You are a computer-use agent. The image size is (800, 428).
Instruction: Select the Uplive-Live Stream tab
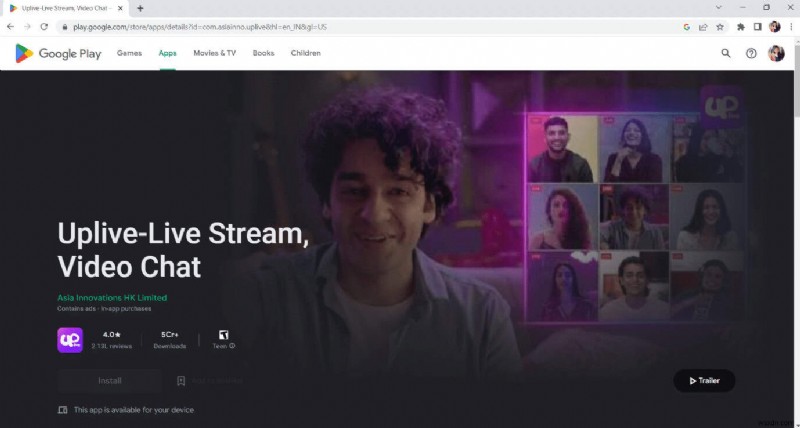pyautogui.click(x=67, y=8)
